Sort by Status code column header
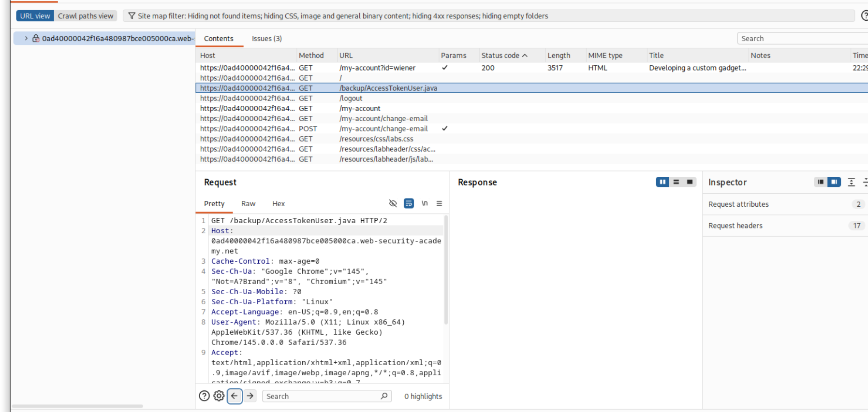The image size is (868, 412). [x=504, y=56]
